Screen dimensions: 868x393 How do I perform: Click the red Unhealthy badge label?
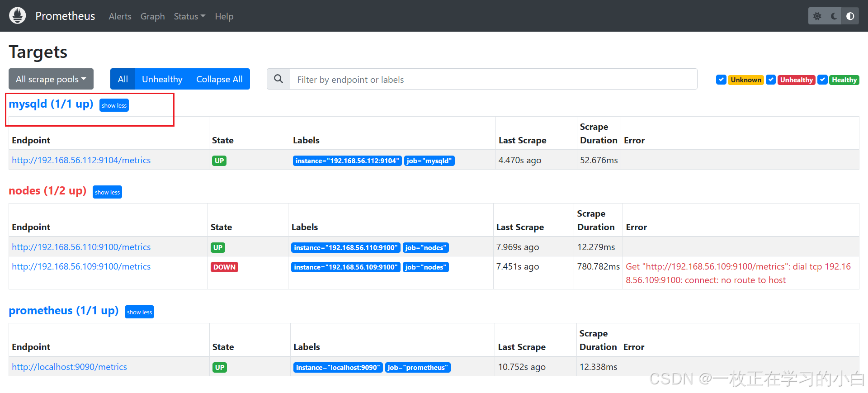click(797, 80)
